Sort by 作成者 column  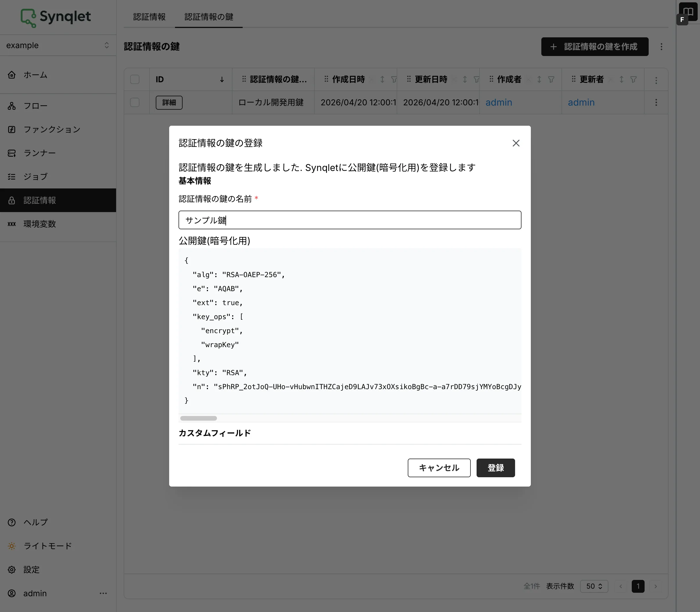pos(539,79)
